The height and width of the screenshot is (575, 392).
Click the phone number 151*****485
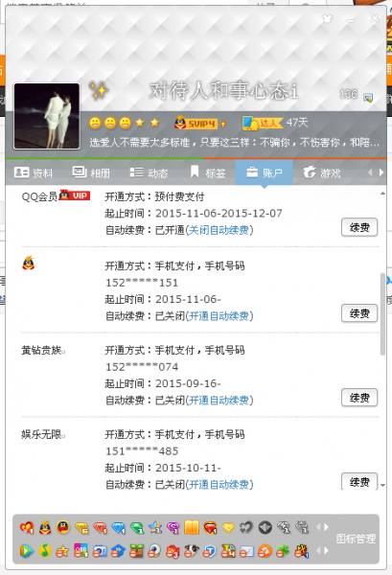[x=142, y=451]
